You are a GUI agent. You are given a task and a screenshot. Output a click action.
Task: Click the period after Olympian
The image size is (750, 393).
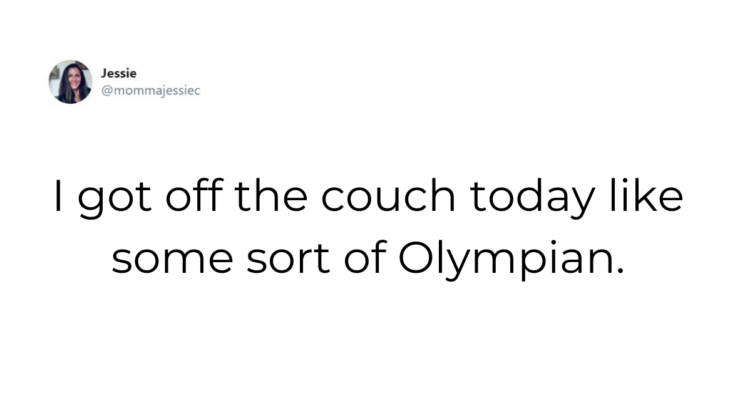click(620, 270)
